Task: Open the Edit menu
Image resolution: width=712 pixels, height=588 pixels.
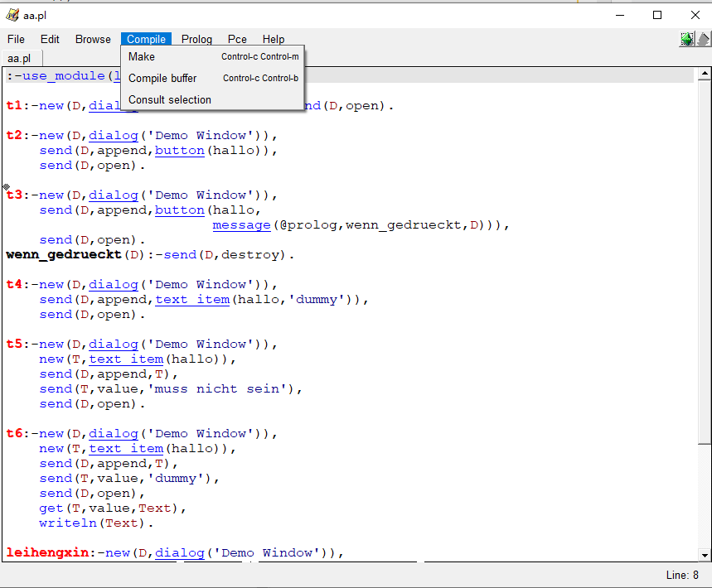Action: tap(51, 39)
